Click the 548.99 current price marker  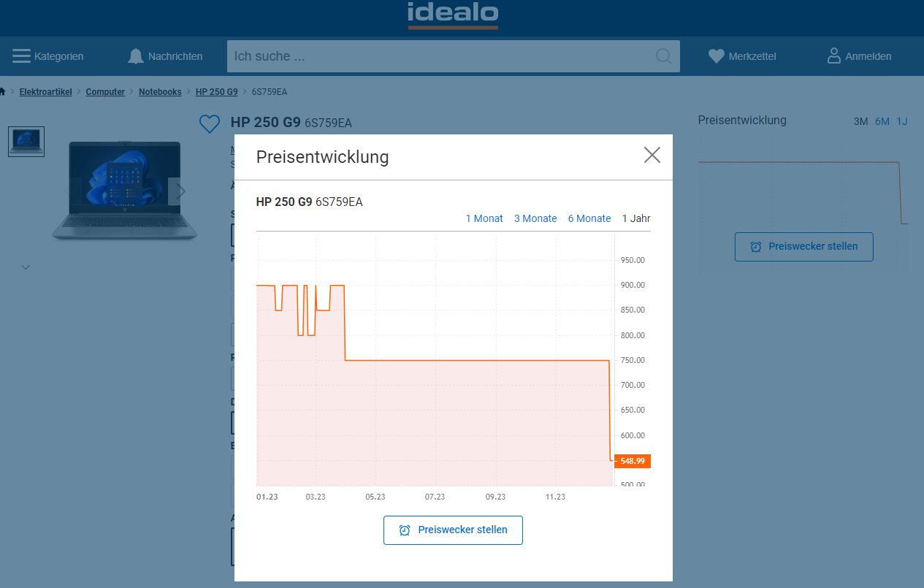click(x=633, y=461)
